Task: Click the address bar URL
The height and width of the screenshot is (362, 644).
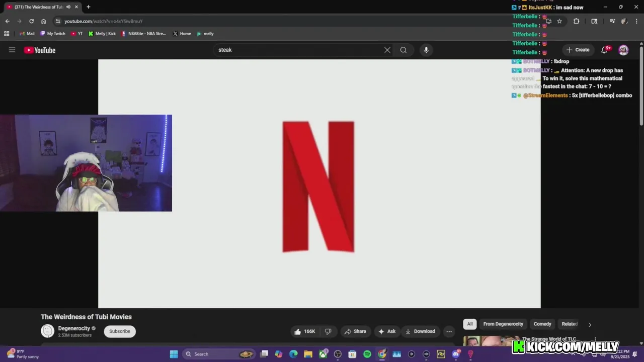Action: [104, 21]
